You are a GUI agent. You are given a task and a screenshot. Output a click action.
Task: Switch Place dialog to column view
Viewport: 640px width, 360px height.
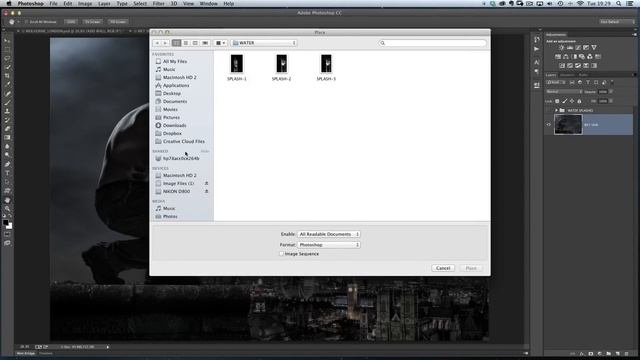[195, 43]
